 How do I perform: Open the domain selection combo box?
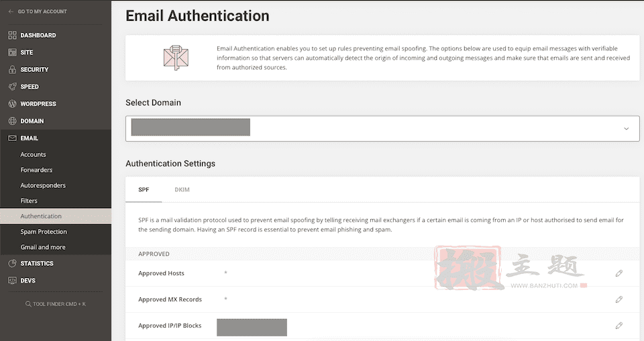[382, 129]
